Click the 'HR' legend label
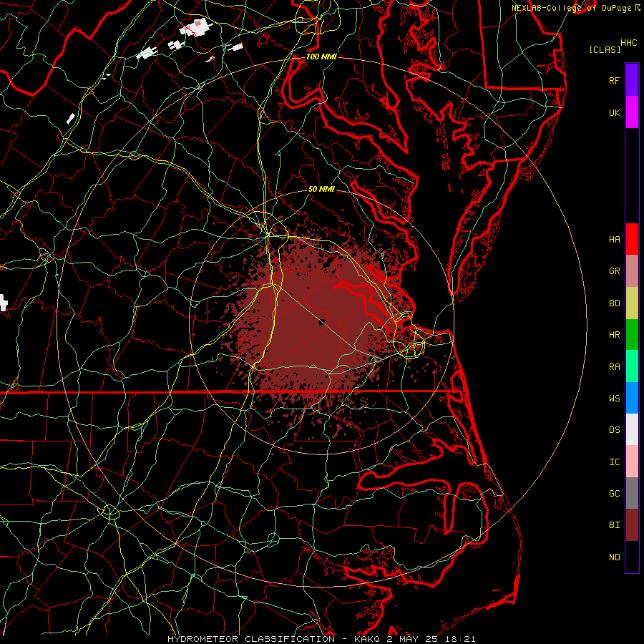The height and width of the screenshot is (644, 644). [x=614, y=335]
